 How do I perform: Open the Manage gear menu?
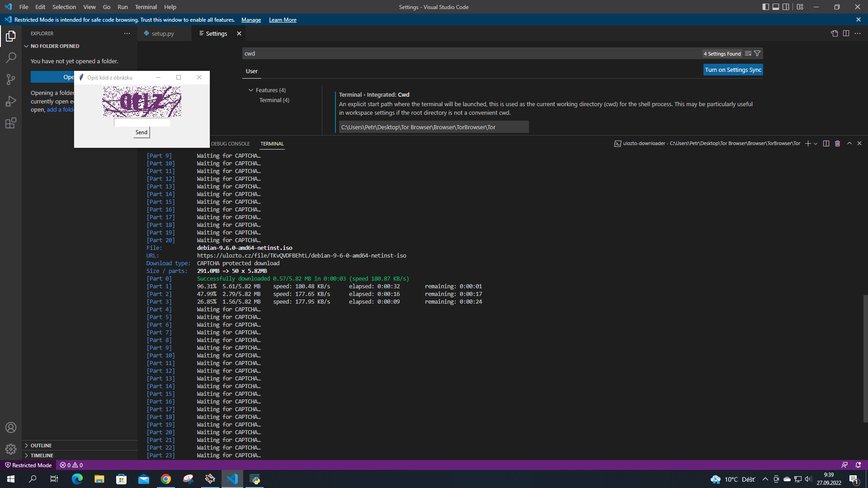(x=11, y=449)
